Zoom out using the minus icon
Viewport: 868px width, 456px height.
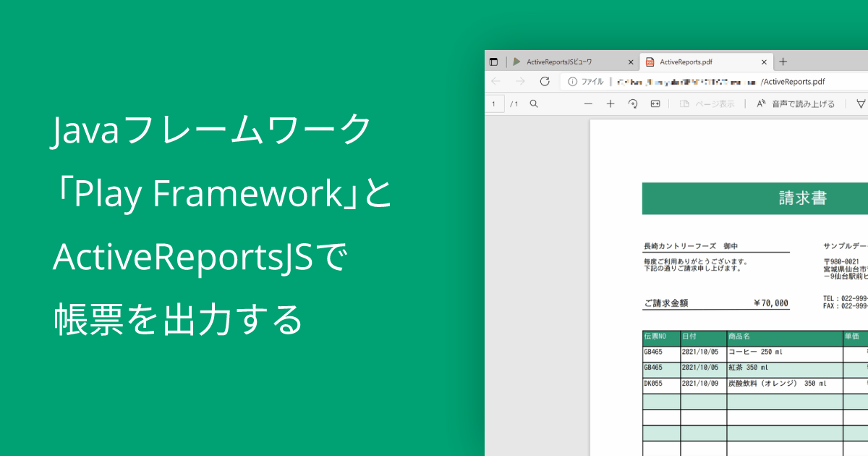click(x=589, y=103)
